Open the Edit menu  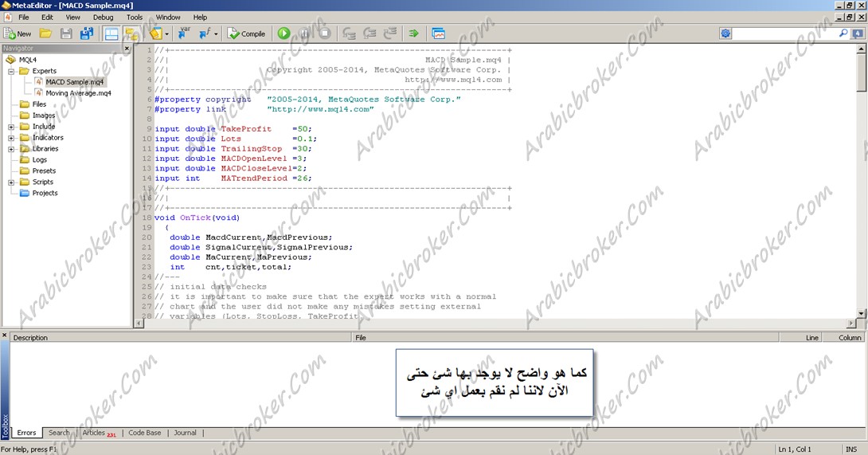click(x=47, y=18)
